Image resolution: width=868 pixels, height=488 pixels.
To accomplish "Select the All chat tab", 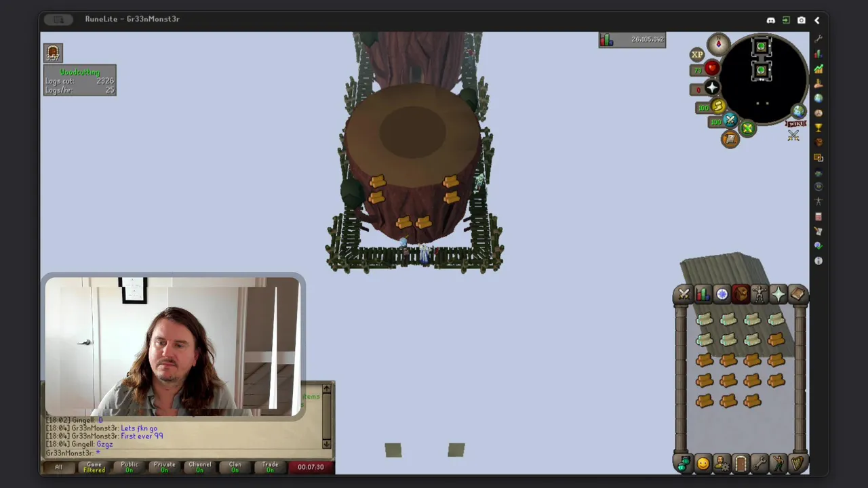I will point(58,467).
